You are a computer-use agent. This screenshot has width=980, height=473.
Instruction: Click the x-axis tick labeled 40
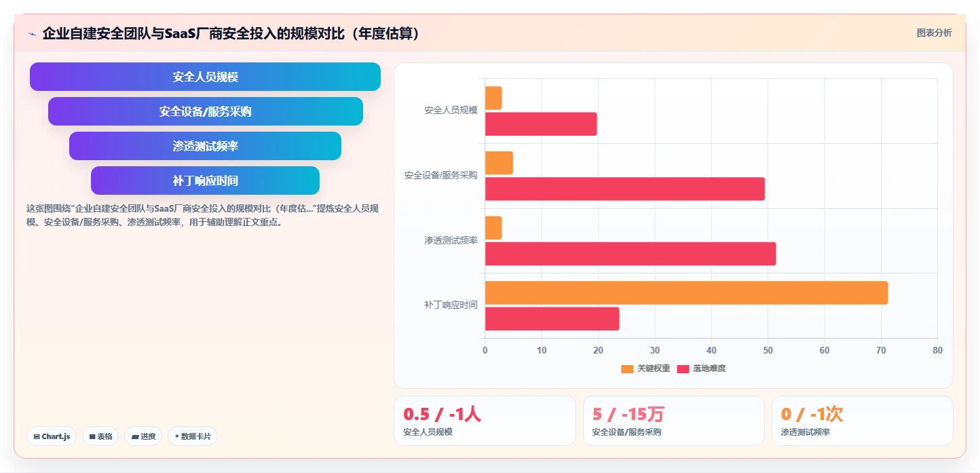pos(711,350)
